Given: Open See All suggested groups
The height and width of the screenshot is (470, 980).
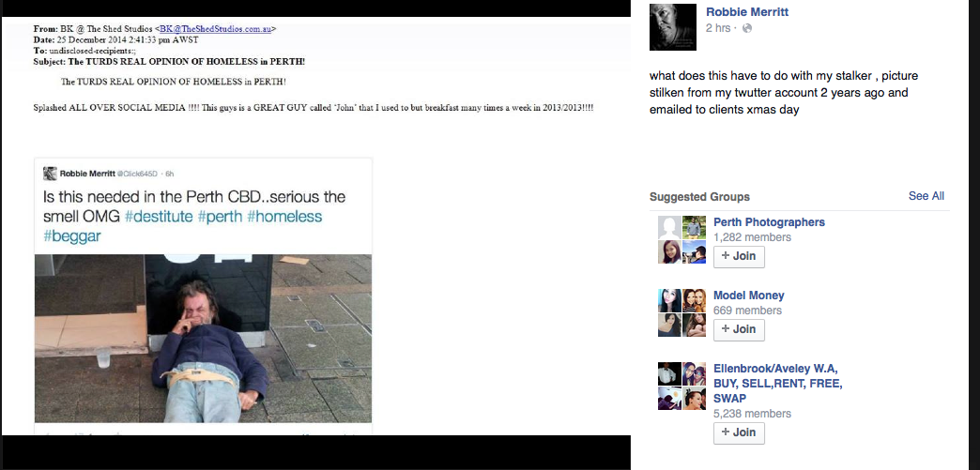Looking at the screenshot, I should click(x=926, y=196).
